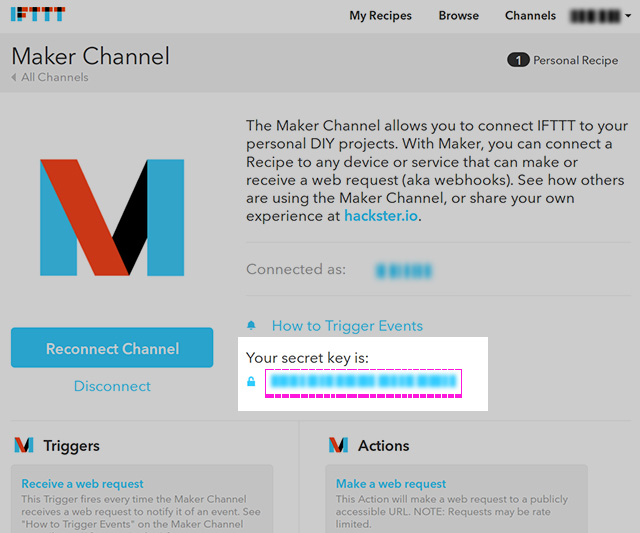Click the 'Connected as:' label
640x533 pixels.
tap(296, 269)
